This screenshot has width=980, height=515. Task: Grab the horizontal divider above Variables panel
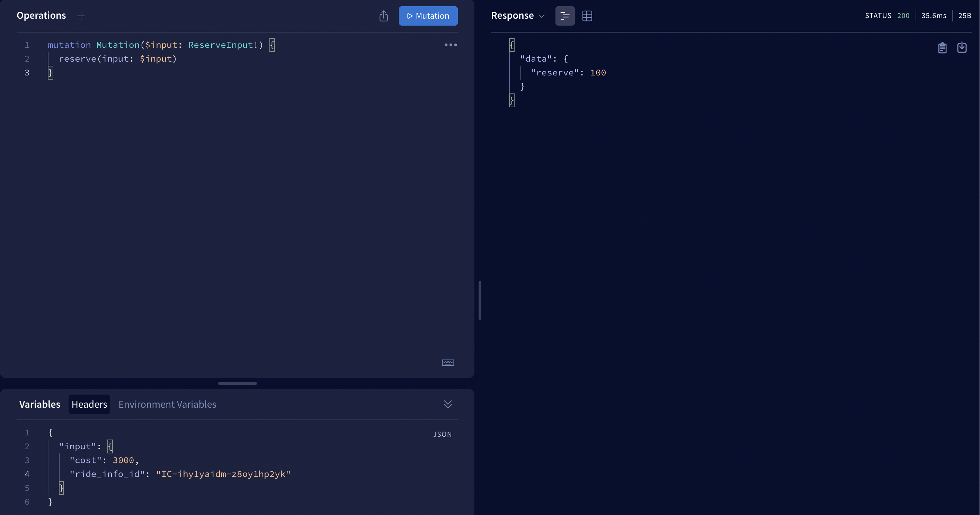click(x=238, y=383)
